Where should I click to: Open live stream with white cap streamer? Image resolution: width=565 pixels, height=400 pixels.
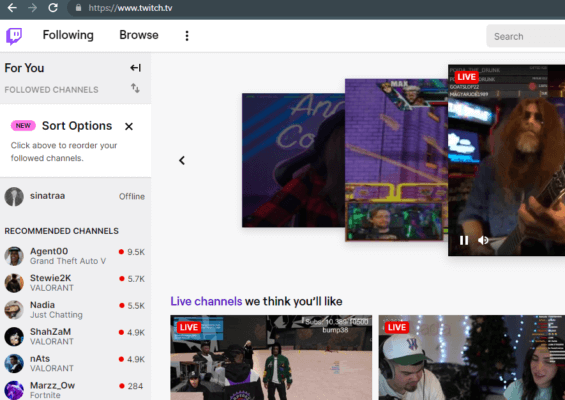point(472,357)
